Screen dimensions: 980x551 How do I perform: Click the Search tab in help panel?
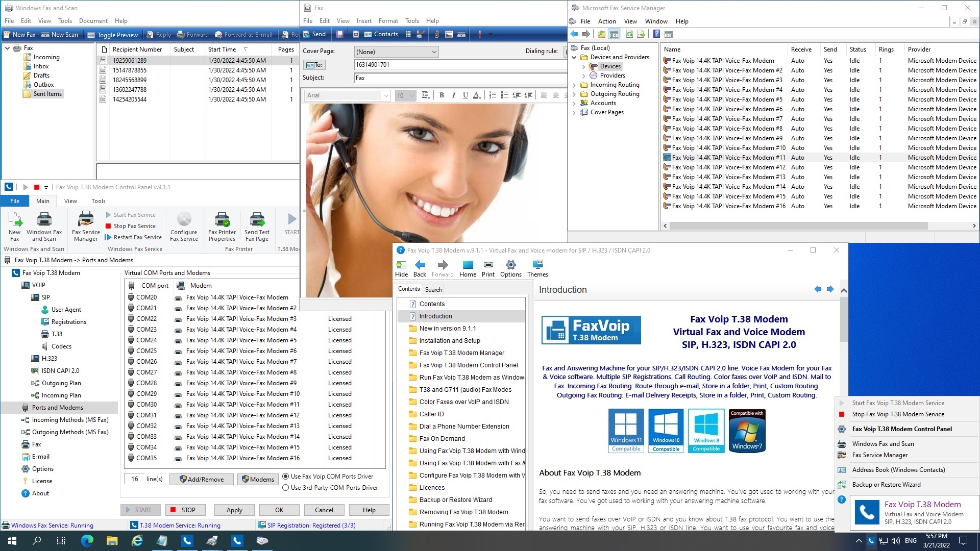[x=433, y=289]
